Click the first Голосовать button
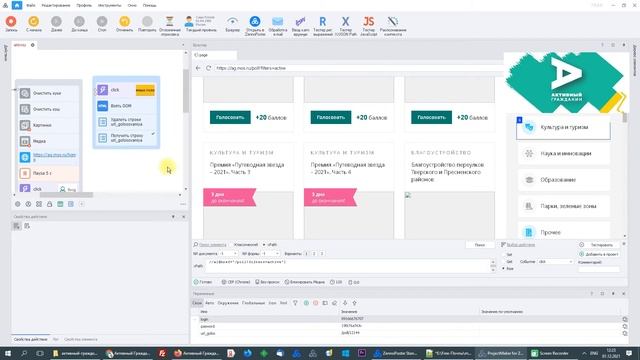The height and width of the screenshot is (360, 640). (x=230, y=117)
